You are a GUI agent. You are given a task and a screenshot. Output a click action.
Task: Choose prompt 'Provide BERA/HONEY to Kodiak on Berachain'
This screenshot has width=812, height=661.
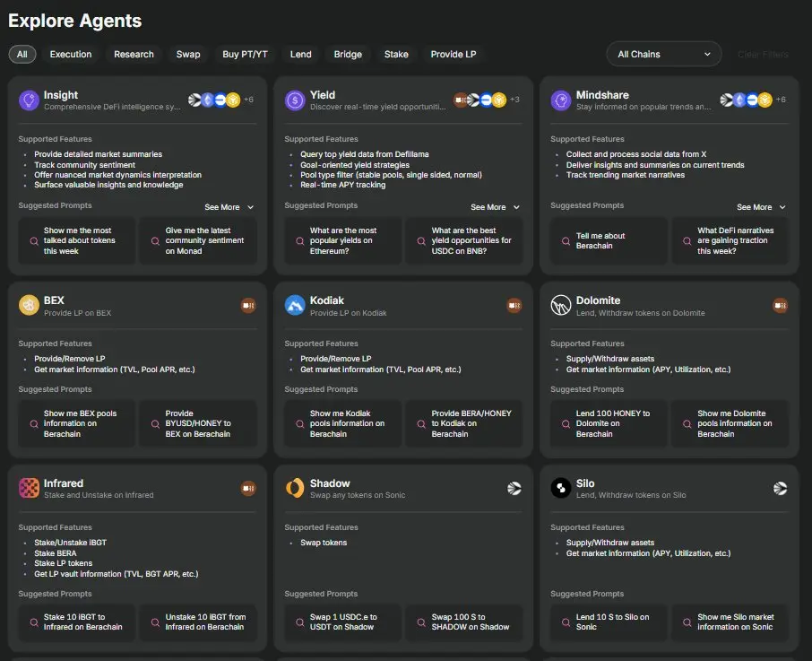[464, 423]
